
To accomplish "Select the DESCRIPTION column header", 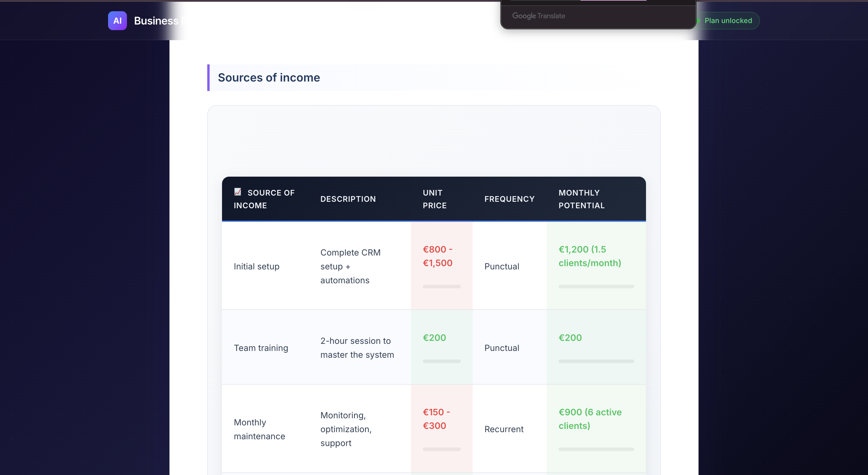I will click(348, 199).
